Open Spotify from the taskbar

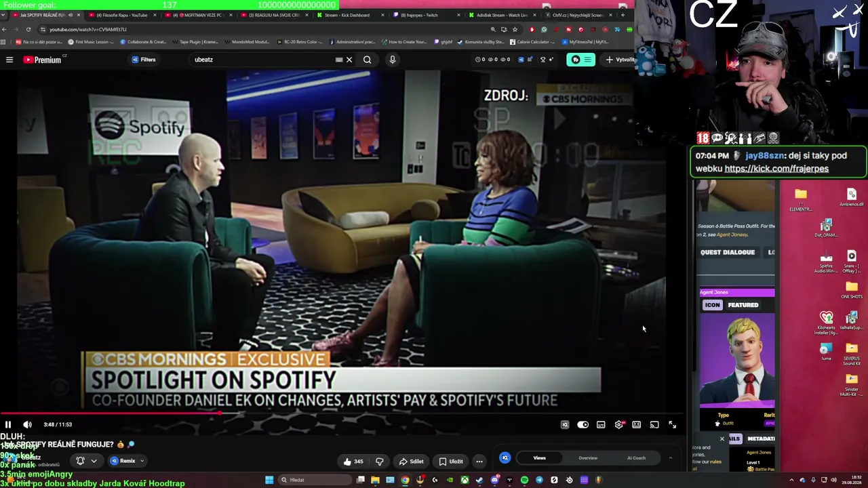pos(524,481)
